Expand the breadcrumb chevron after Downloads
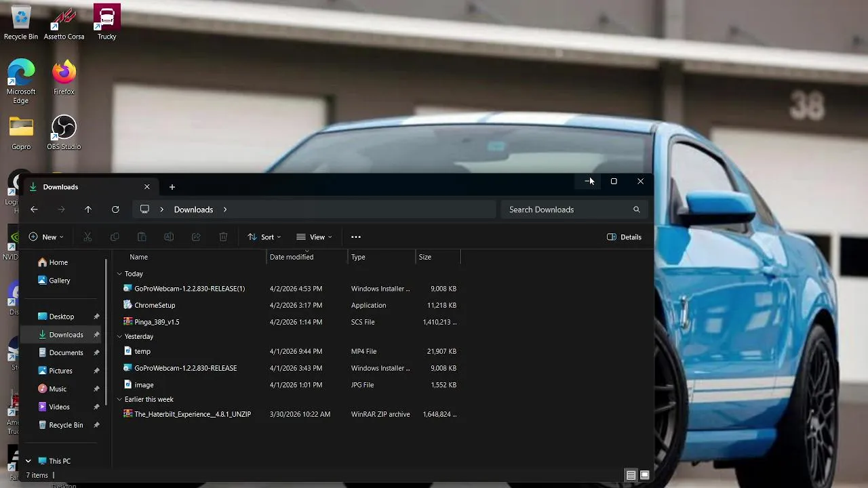The width and height of the screenshot is (868, 488). 225,209
